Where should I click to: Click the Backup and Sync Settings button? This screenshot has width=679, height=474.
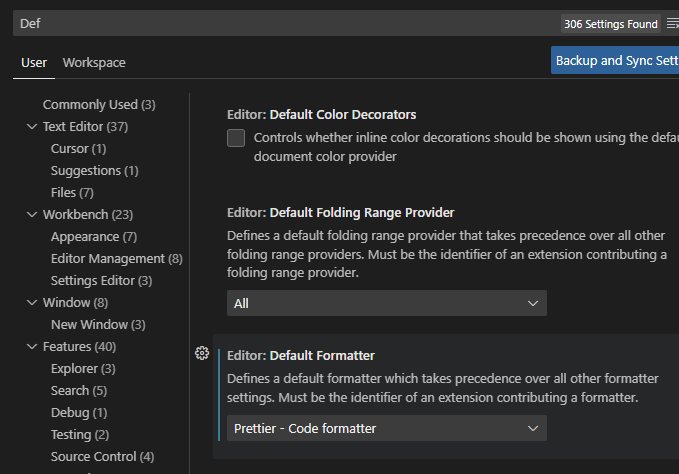pyautogui.click(x=615, y=60)
